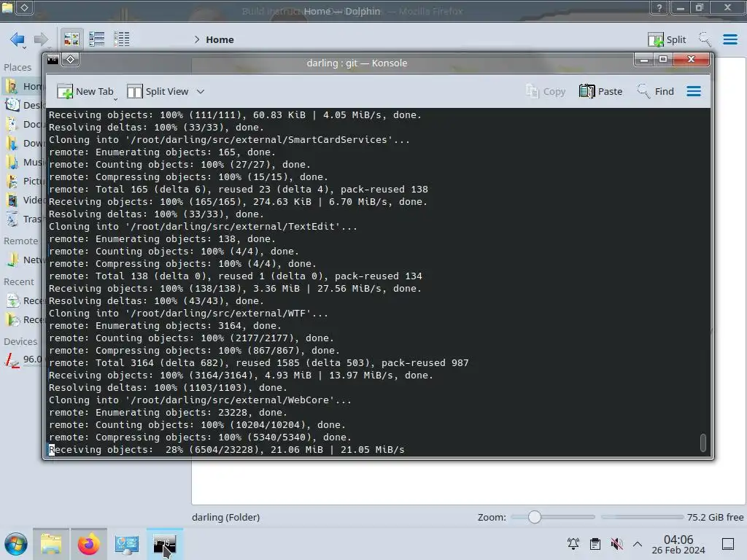Go back in Dolphin

point(18,39)
